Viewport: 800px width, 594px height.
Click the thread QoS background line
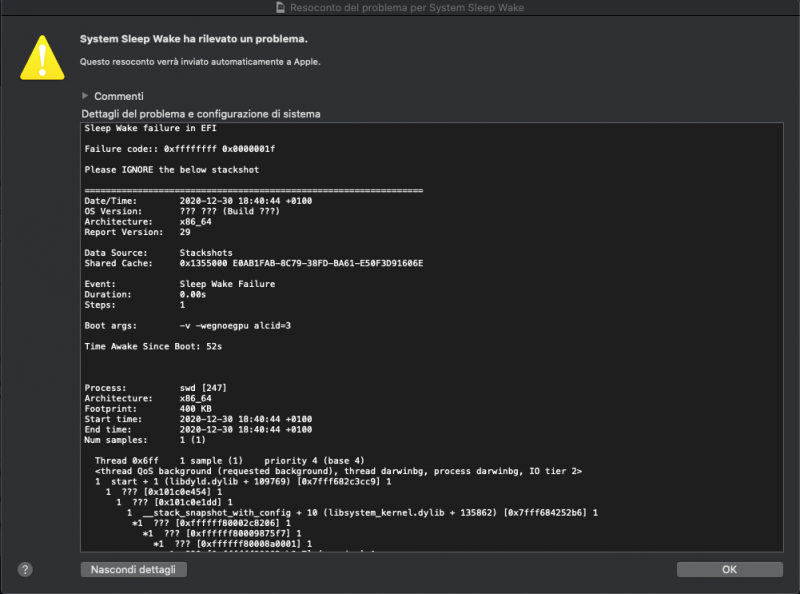tap(338, 472)
